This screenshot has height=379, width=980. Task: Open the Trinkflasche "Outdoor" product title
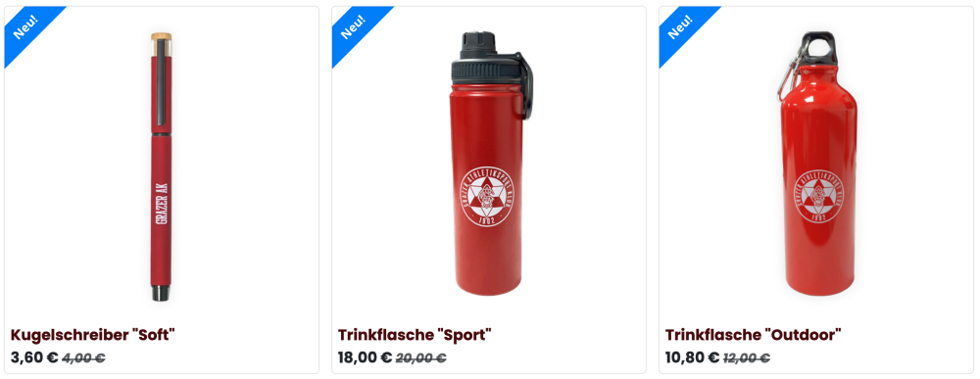[x=753, y=335]
